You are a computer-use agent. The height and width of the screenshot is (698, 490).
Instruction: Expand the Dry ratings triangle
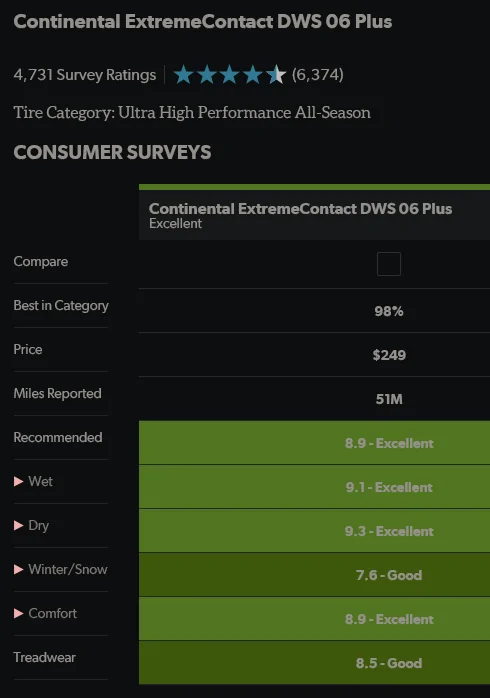coord(19,525)
